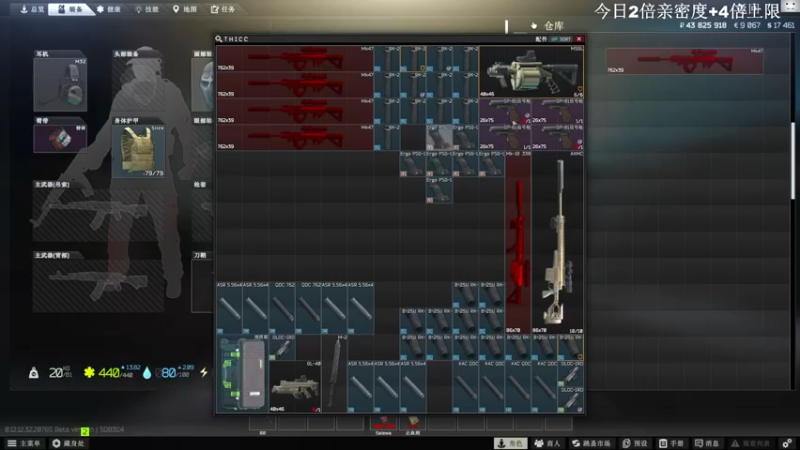This screenshot has height=450, width=800.
Task: Select the tan AXMC sniper rifle
Action: (x=558, y=242)
